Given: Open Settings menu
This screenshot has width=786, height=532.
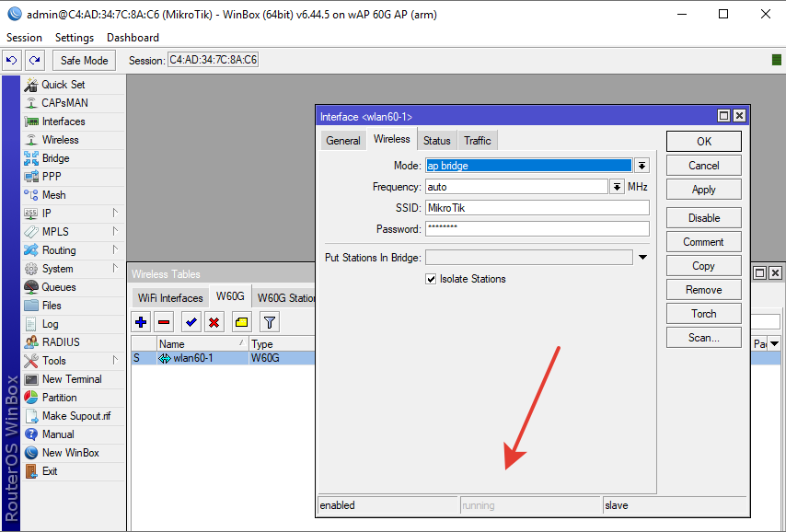Looking at the screenshot, I should (x=75, y=38).
